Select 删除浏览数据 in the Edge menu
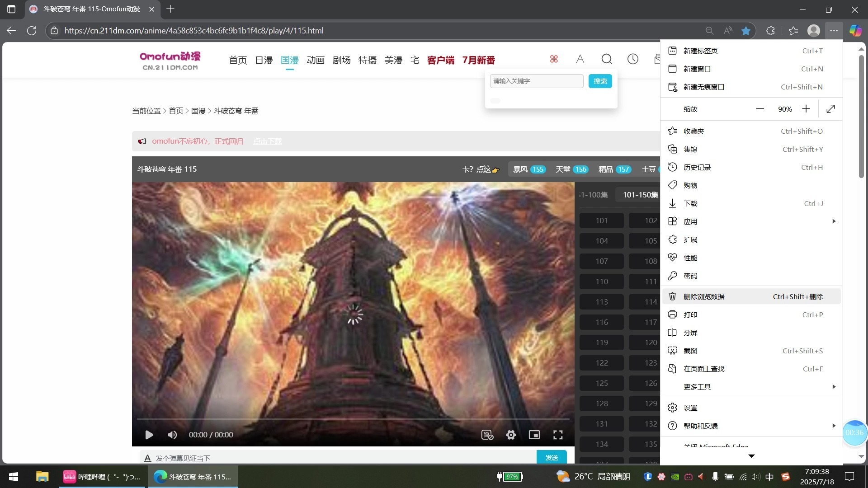The height and width of the screenshot is (488, 868). (751, 296)
